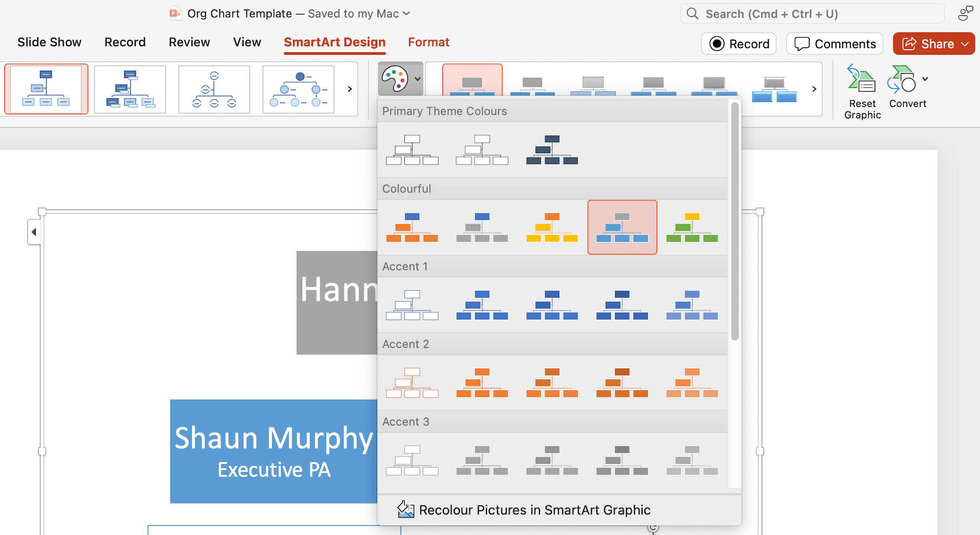Click inside the Search field
The height and width of the screenshot is (535, 980).
812,13
